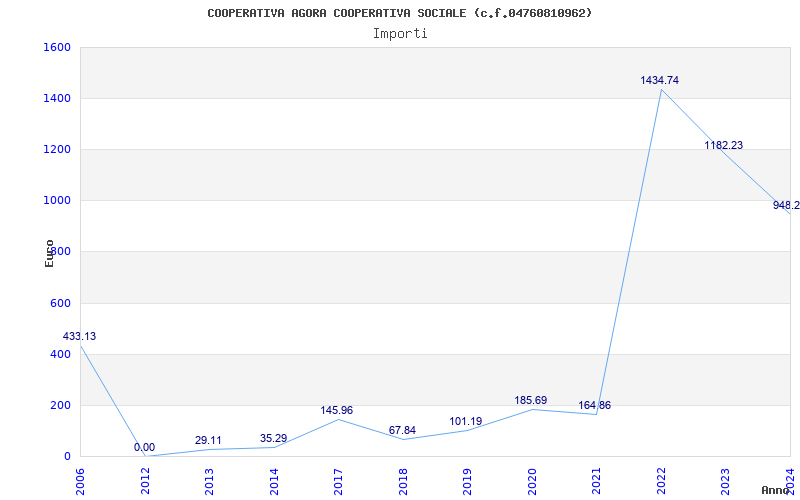This screenshot has height=500, width=800.
Task: Select data label 0.00
Action: [144, 447]
